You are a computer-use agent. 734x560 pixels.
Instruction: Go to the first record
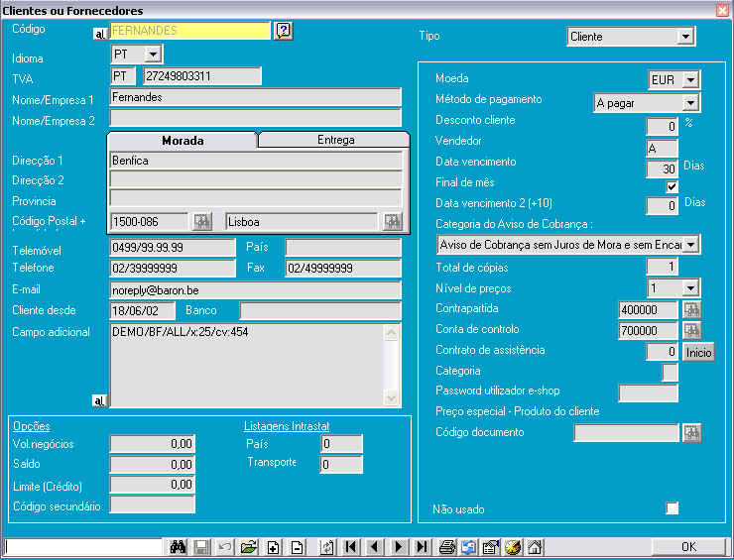(351, 547)
